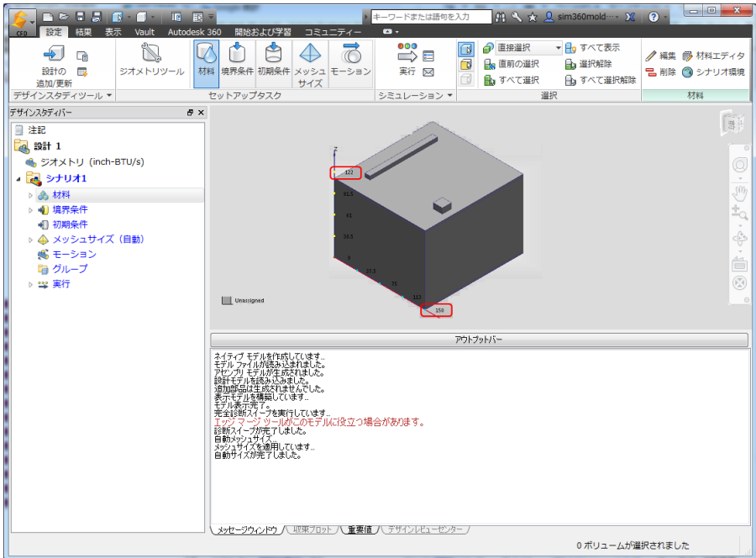
Task: Click 選択解除 deselect
Action: coord(589,64)
